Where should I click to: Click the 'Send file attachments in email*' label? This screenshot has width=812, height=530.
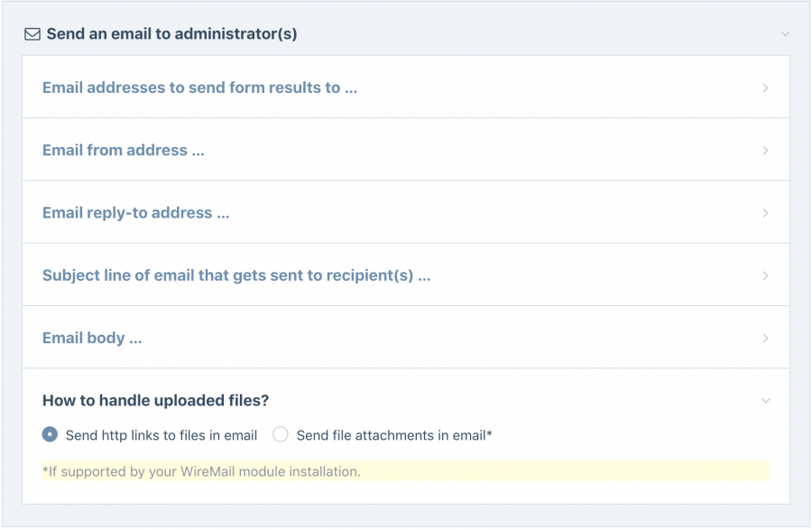tap(394, 435)
